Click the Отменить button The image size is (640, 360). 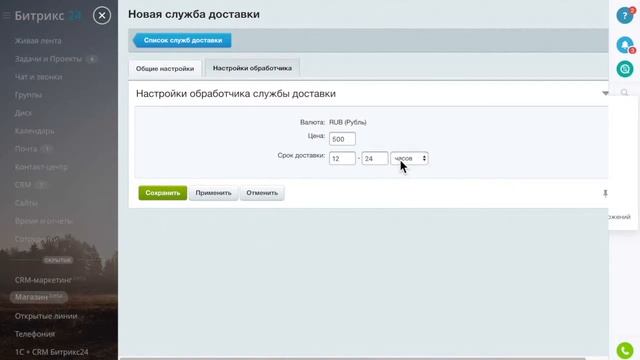click(x=262, y=193)
